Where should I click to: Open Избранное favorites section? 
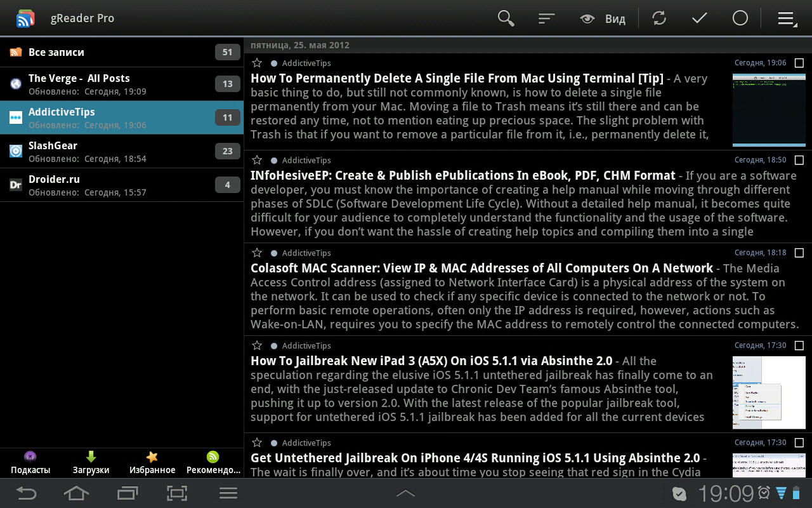[x=152, y=463]
